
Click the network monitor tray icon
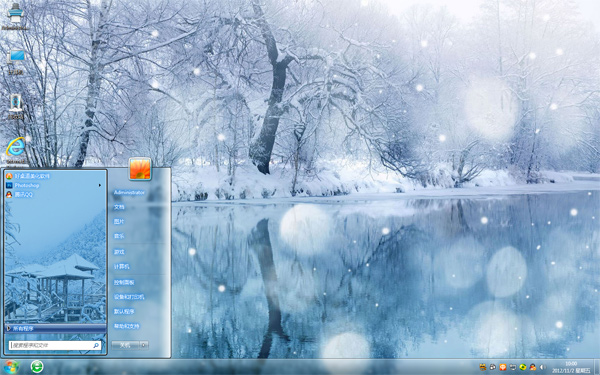click(513, 367)
